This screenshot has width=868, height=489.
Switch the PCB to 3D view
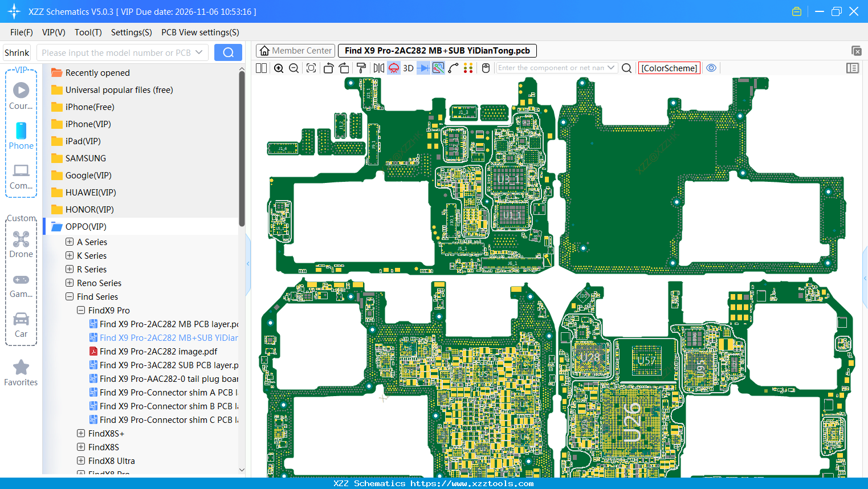click(407, 68)
